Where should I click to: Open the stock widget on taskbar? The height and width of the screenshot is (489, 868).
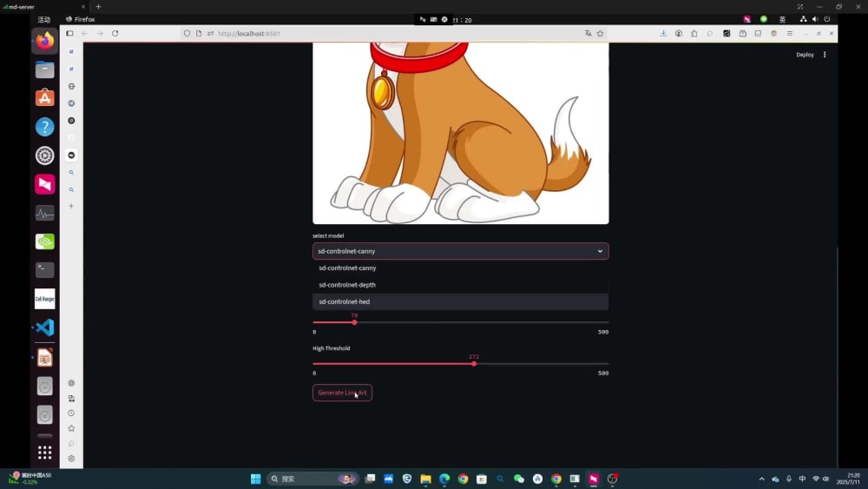click(30, 479)
